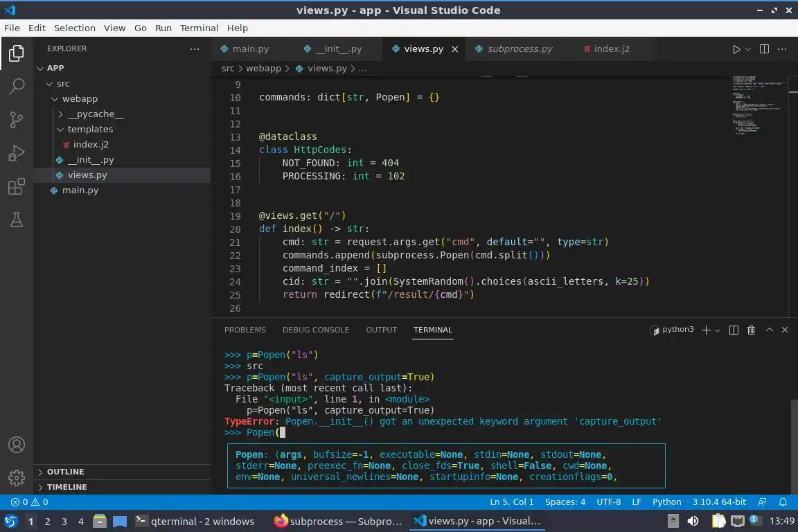Maximize the panel size with caret

pos(770,330)
